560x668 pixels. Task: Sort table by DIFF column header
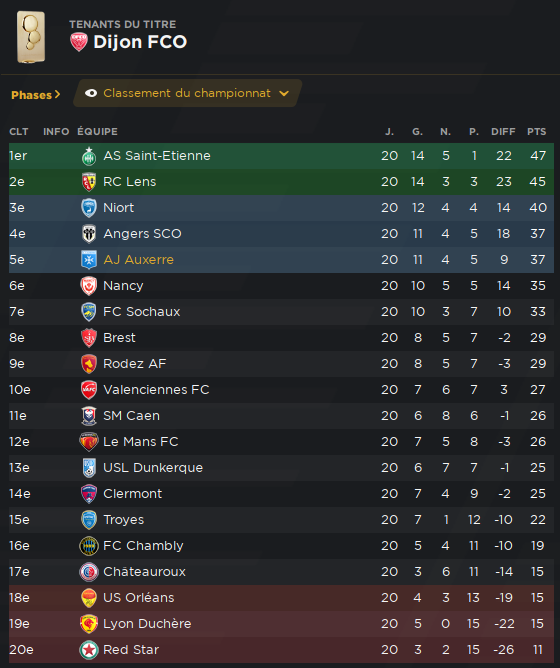[503, 132]
